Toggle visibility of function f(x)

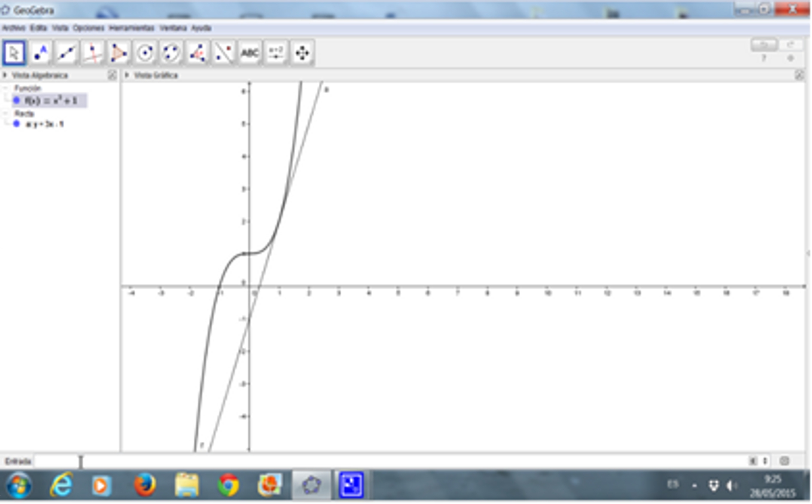[x=17, y=101]
